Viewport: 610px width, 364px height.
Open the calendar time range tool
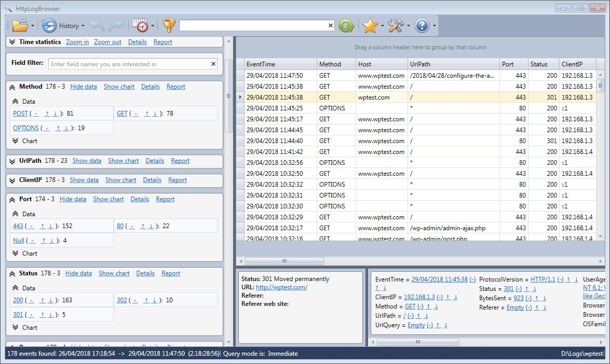coord(140,25)
